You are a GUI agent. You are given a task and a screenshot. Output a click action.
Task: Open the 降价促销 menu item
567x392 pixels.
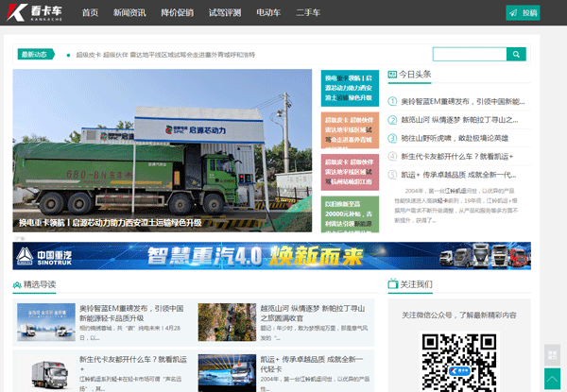[x=178, y=12]
